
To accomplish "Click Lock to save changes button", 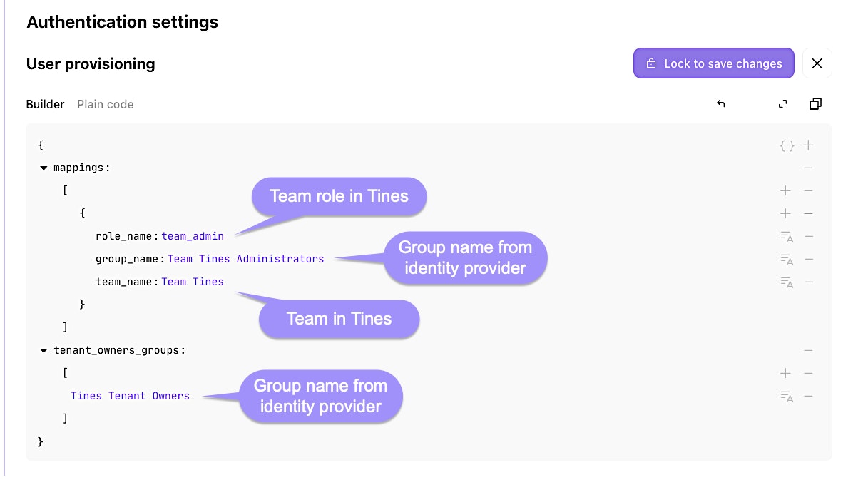I will pyautogui.click(x=713, y=63).
